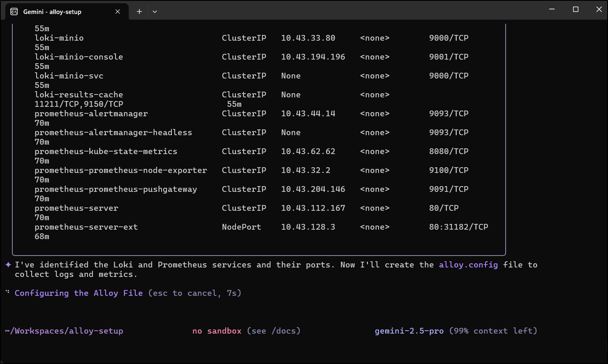
Task: Click the loki-minio-svc service name
Action: pyautogui.click(x=69, y=76)
